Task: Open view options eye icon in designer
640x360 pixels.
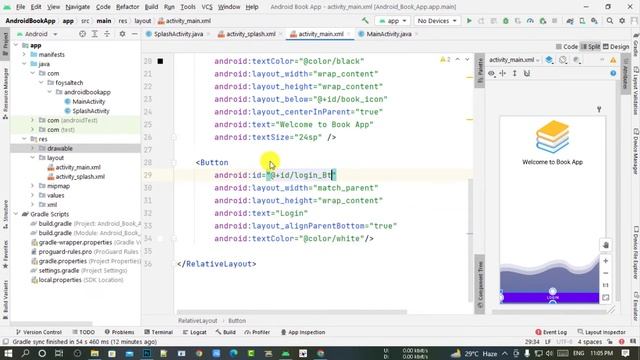Action: (491, 73)
